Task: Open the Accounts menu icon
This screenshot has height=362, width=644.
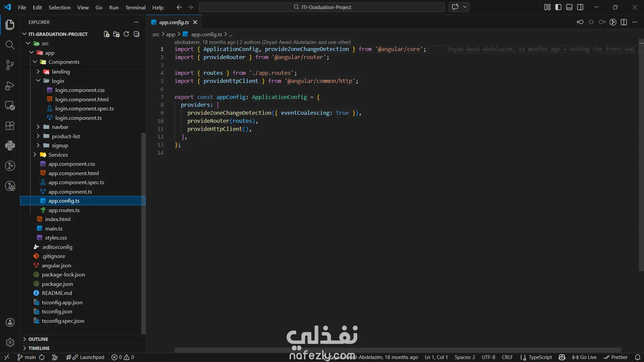Action: [10, 322]
